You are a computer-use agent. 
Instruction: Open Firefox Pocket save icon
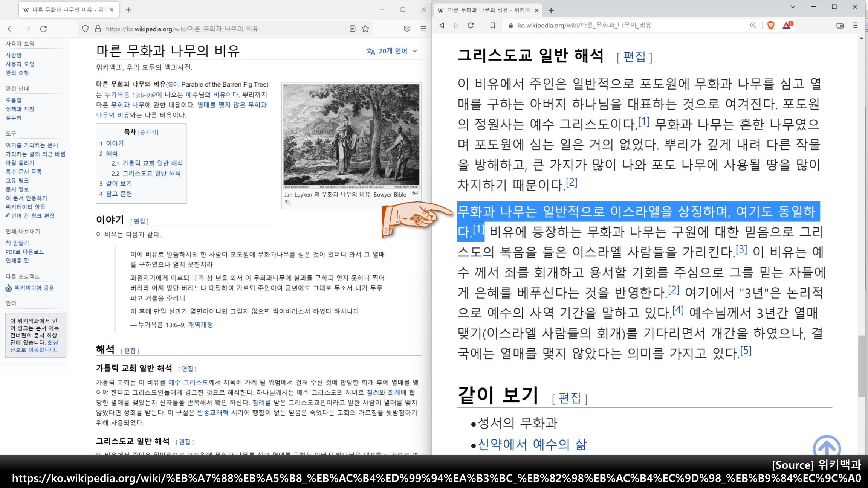click(x=407, y=29)
